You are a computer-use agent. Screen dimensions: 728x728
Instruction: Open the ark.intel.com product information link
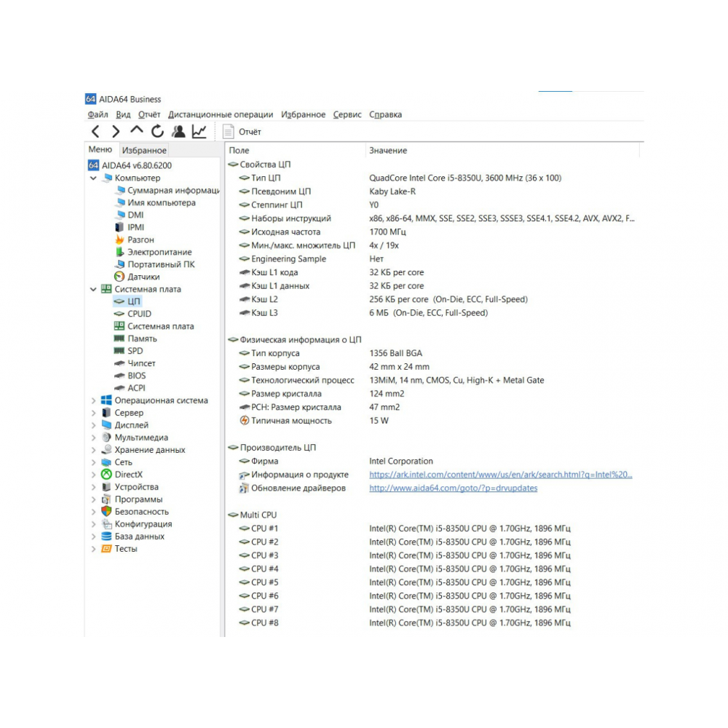tap(501, 475)
